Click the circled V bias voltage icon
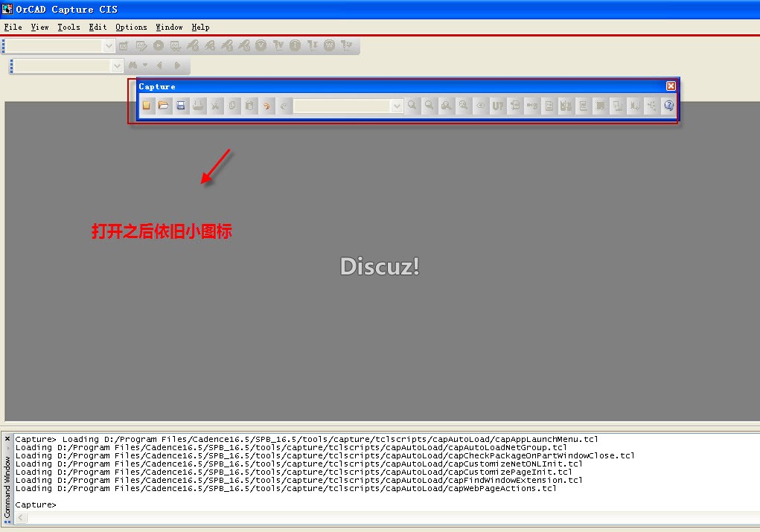This screenshot has width=760, height=532. point(261,45)
